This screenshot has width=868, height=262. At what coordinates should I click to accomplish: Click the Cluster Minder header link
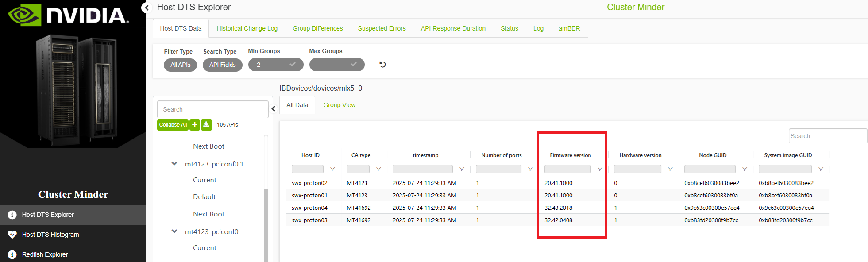(x=635, y=7)
